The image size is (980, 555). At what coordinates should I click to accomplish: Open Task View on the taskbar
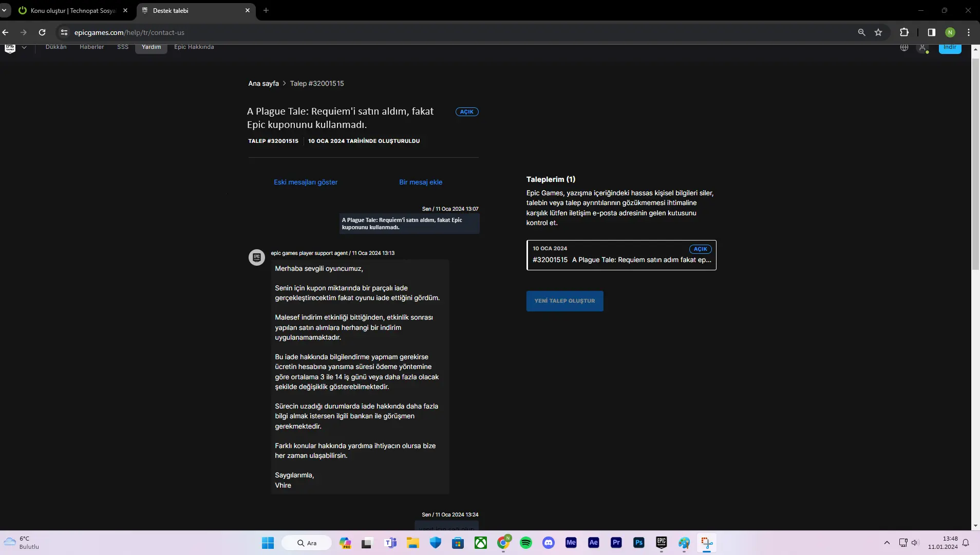point(367,543)
